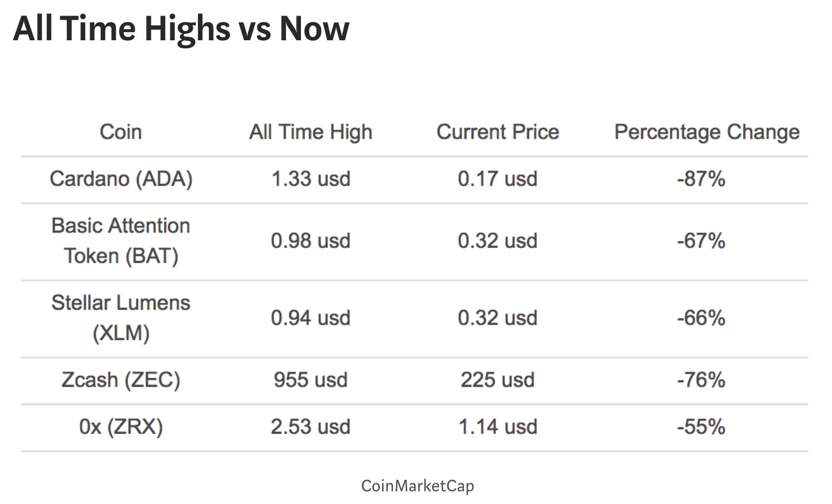The image size is (832, 504).
Task: Select Cardano's 1.33 usd all time high
Action: [x=311, y=179]
